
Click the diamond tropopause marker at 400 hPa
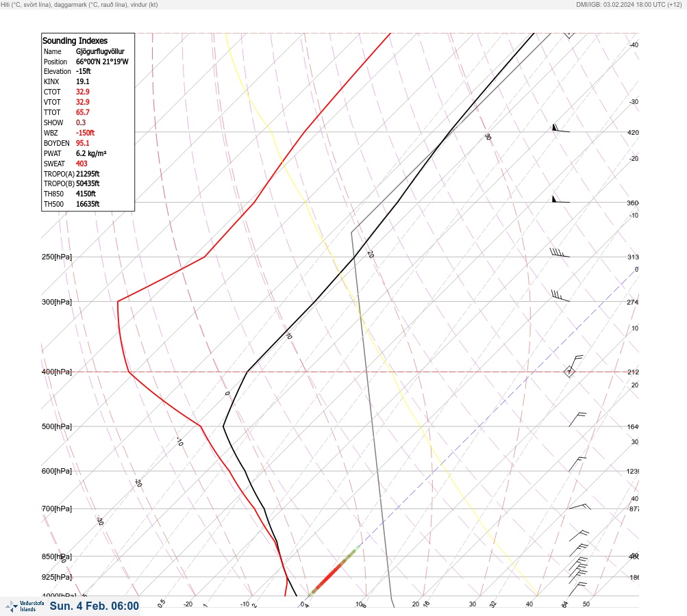click(x=569, y=372)
